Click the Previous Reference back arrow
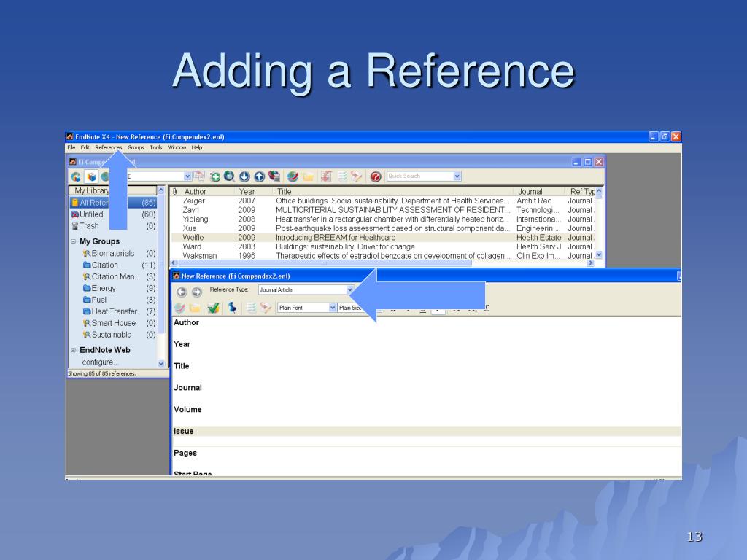Viewport: 747px width, 560px height. [182, 292]
